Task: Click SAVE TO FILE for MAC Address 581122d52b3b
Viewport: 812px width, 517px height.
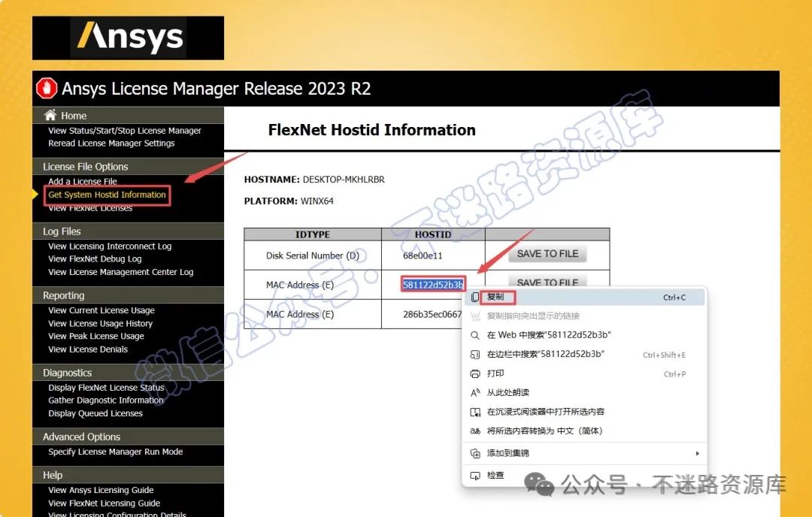Action: click(x=547, y=282)
